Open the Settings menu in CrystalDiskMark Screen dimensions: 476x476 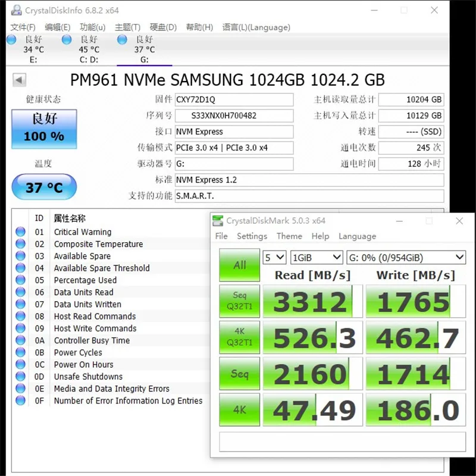pyautogui.click(x=252, y=236)
